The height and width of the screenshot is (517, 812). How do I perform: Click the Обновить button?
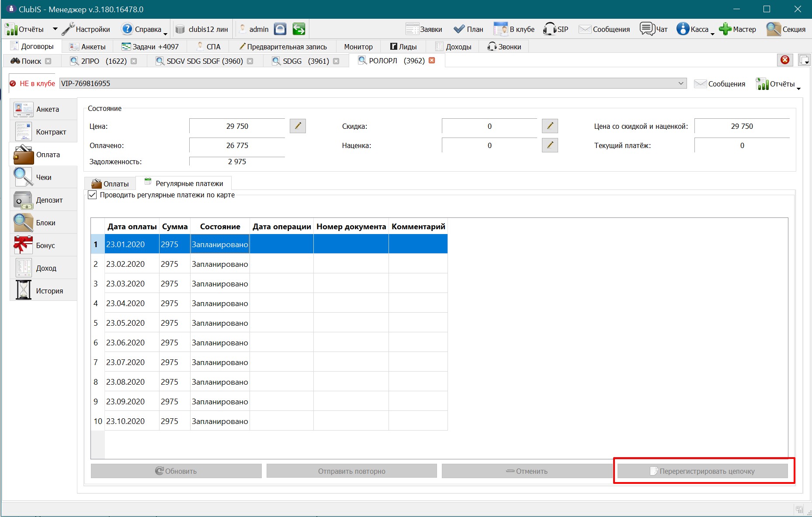point(176,471)
